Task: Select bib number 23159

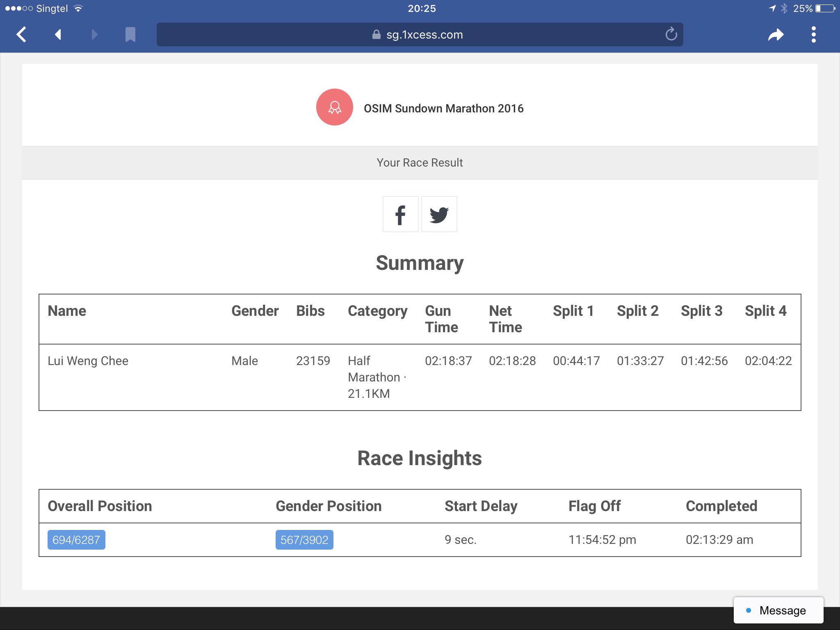Action: coord(313,361)
